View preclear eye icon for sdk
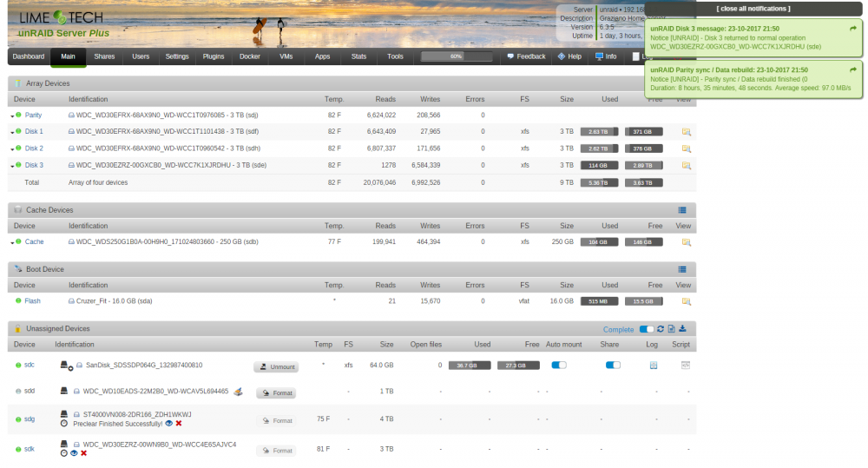 (74, 453)
